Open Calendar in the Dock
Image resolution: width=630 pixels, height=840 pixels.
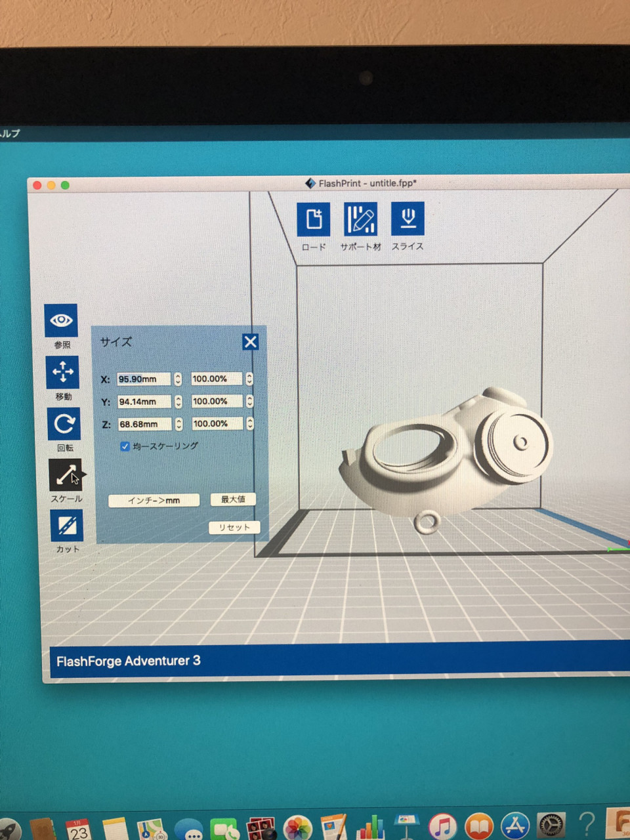tap(79, 829)
